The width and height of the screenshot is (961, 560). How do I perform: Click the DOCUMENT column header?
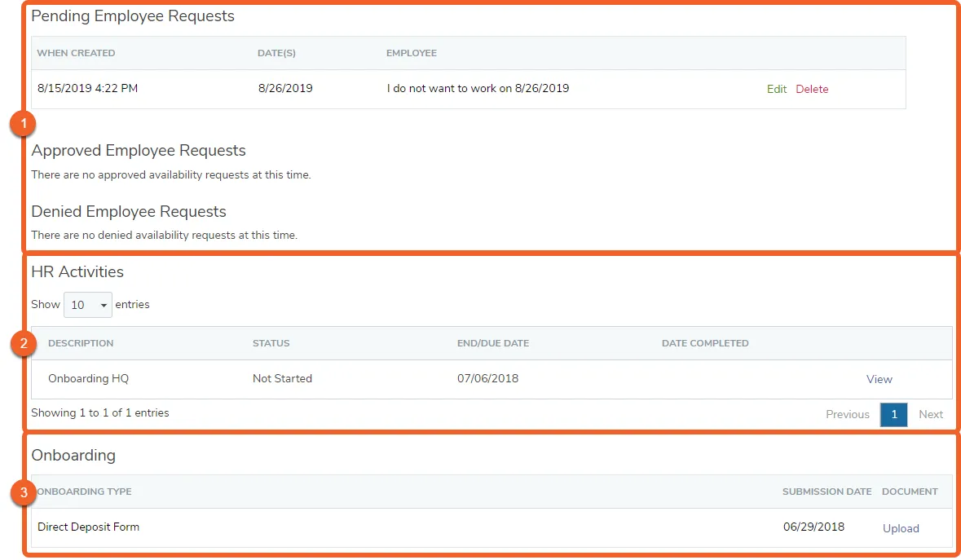[910, 492]
